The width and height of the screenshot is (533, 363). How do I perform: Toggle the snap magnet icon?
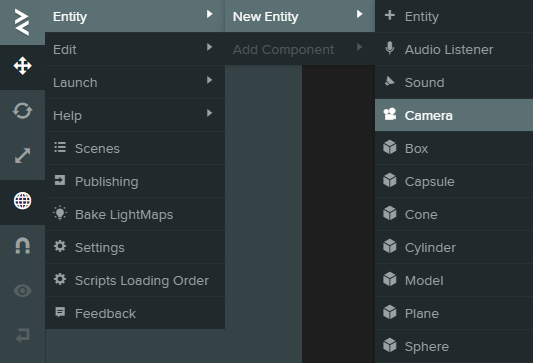tap(22, 245)
